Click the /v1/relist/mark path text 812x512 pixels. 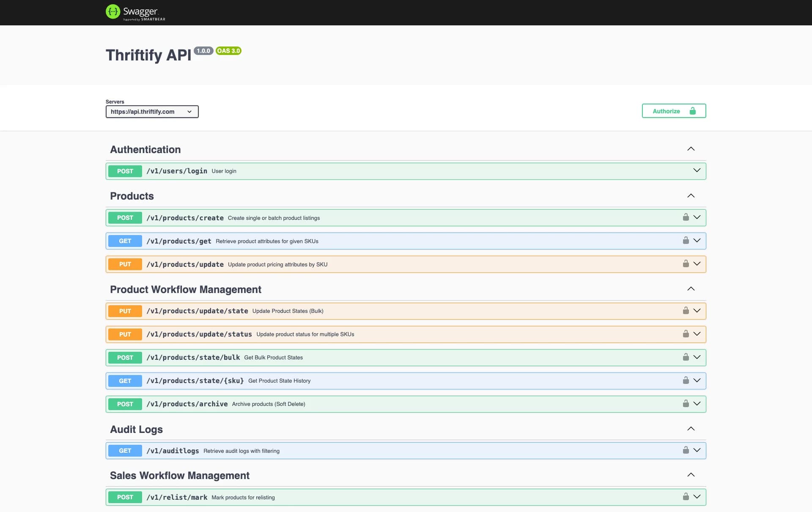(177, 497)
